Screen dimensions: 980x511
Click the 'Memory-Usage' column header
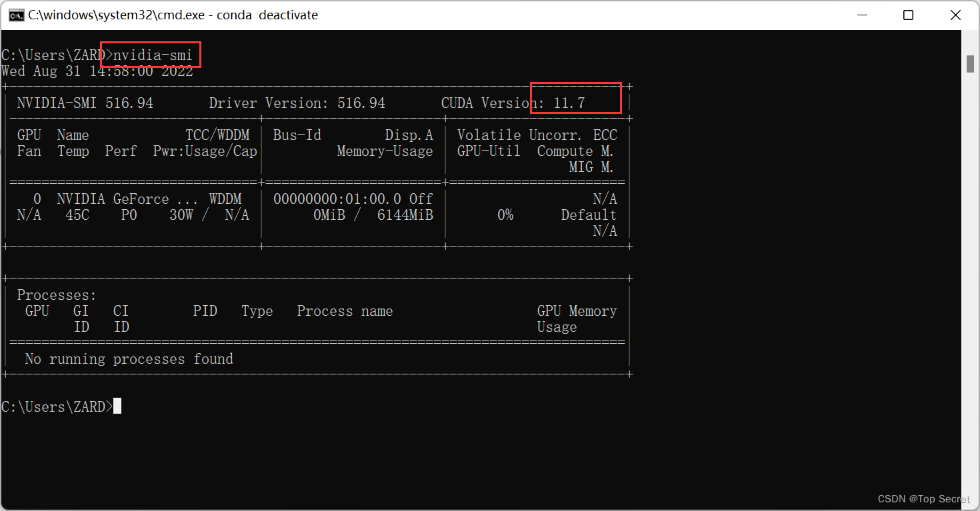(385, 151)
